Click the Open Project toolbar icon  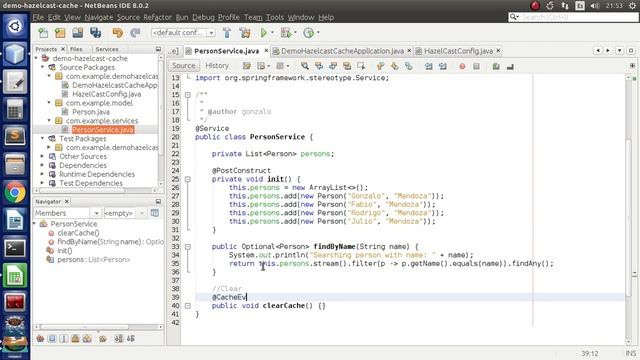(x=78, y=33)
